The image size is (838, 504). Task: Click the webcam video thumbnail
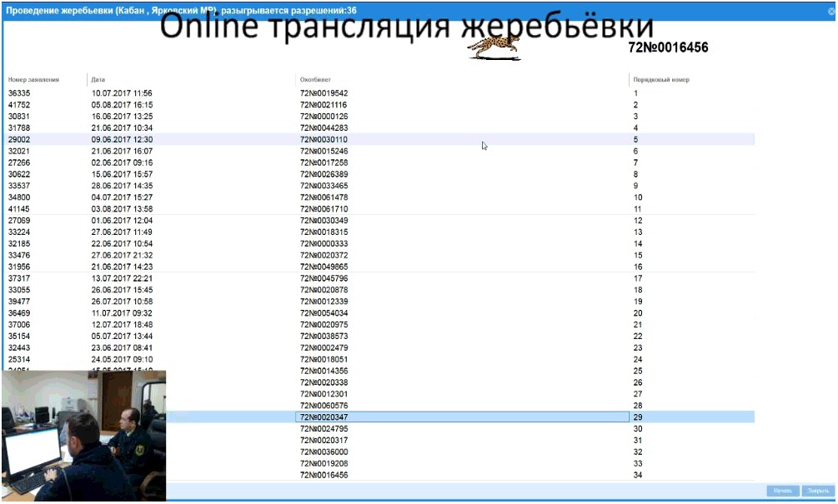83,436
